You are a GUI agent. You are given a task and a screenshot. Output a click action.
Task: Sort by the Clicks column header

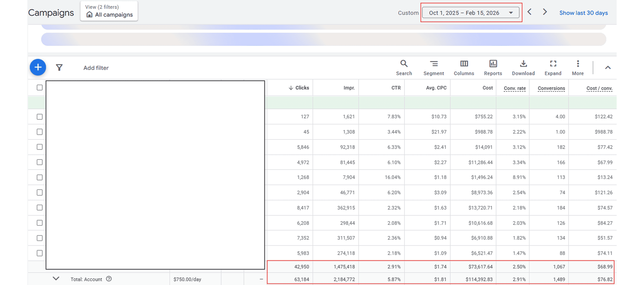(302, 88)
